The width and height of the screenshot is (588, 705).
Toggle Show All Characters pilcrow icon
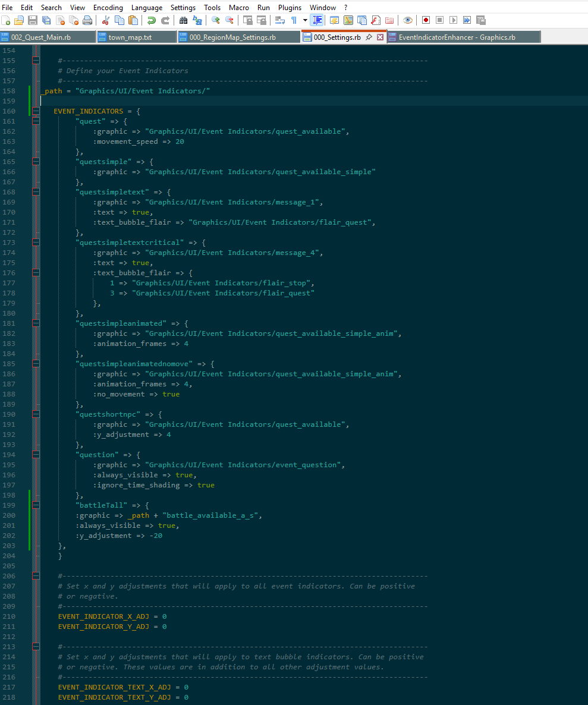pyautogui.click(x=294, y=20)
